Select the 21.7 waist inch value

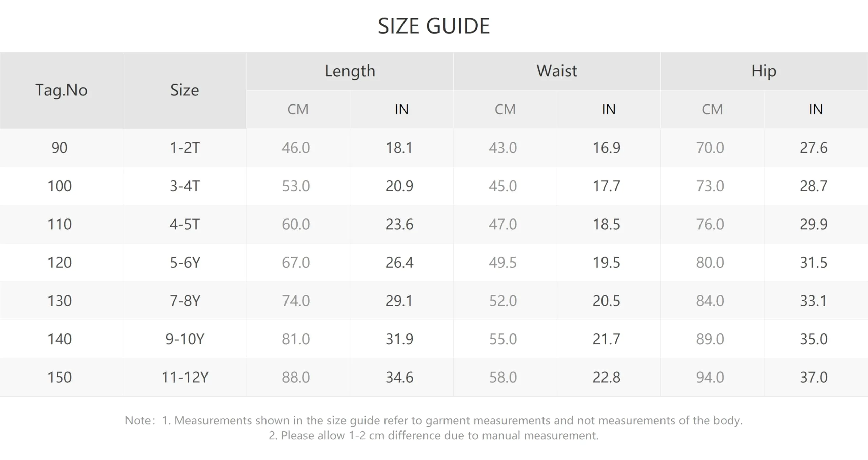tap(606, 339)
